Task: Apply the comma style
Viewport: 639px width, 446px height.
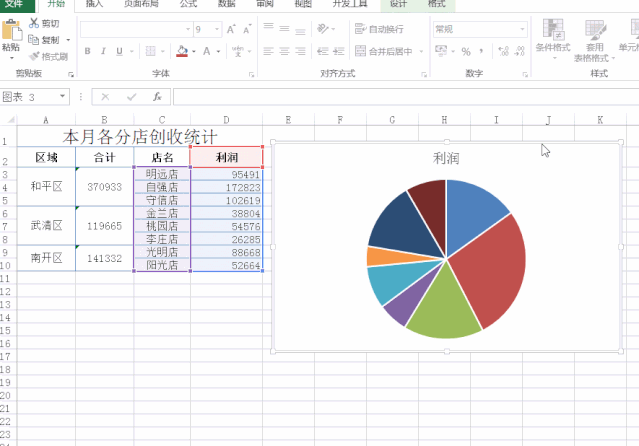Action: [481, 51]
